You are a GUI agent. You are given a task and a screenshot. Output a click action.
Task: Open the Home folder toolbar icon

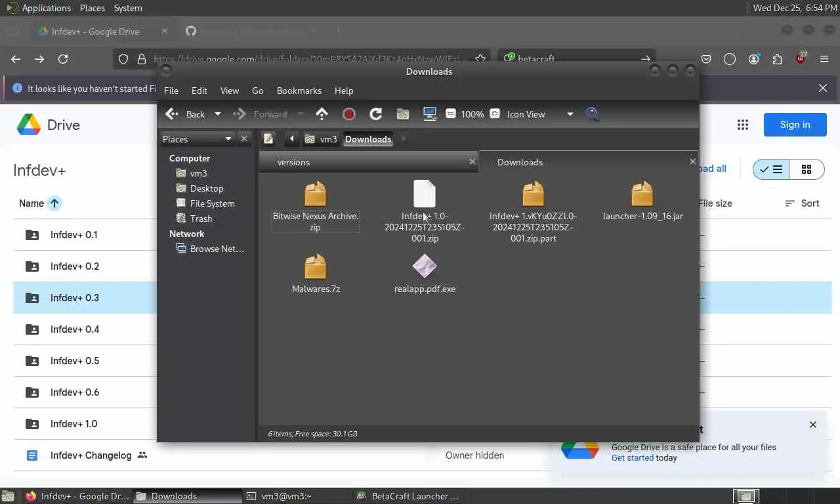pyautogui.click(x=403, y=114)
